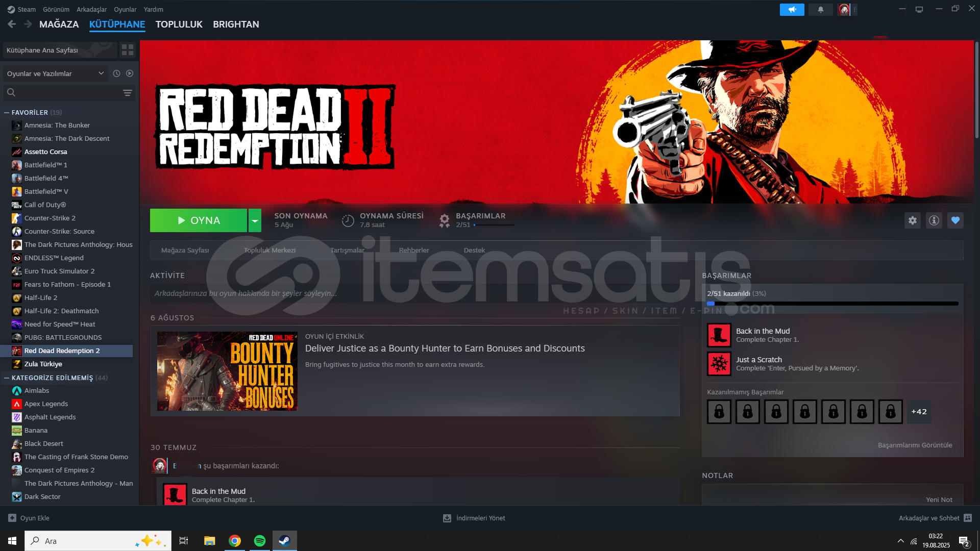The width and height of the screenshot is (980, 551).
Task: Click the activity comment input box
Action: [414, 293]
